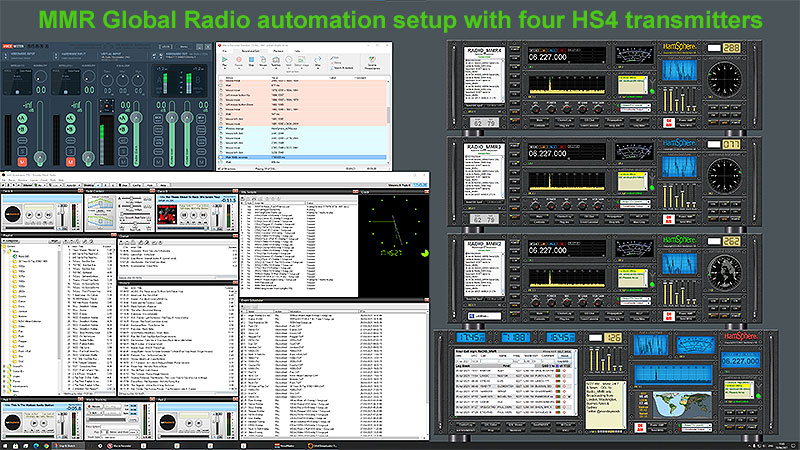Switch to the Playback tab in Macro Recorder
Image resolution: width=800 pixels, height=450 pixels.
(279, 51)
